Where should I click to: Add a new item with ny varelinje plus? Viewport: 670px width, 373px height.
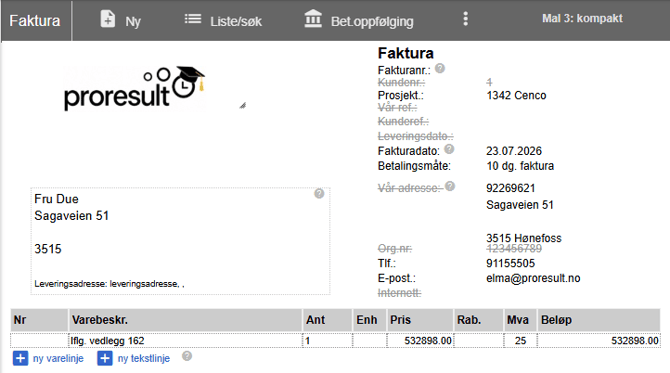20,358
